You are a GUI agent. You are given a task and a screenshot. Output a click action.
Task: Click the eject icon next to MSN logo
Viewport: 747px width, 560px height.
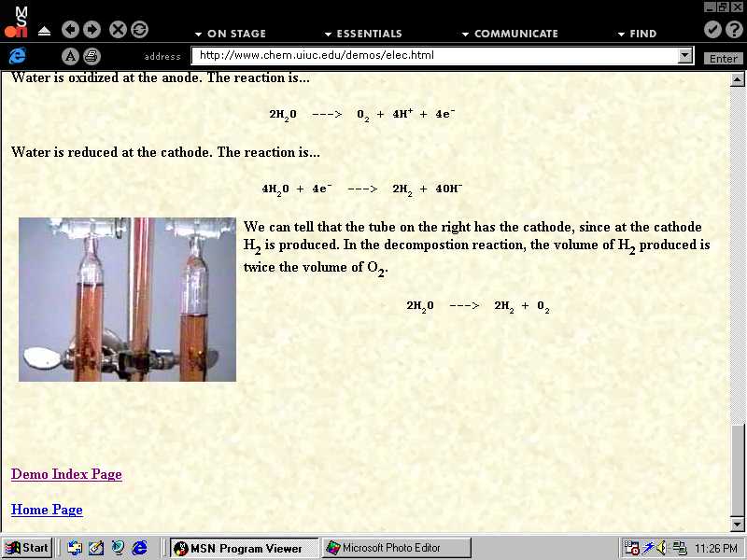click(44, 31)
